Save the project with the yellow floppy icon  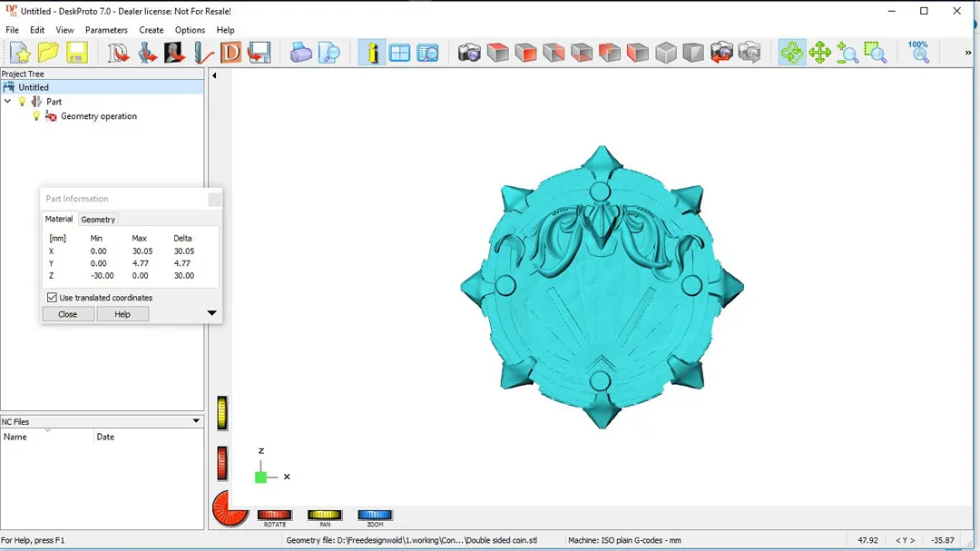[x=77, y=53]
